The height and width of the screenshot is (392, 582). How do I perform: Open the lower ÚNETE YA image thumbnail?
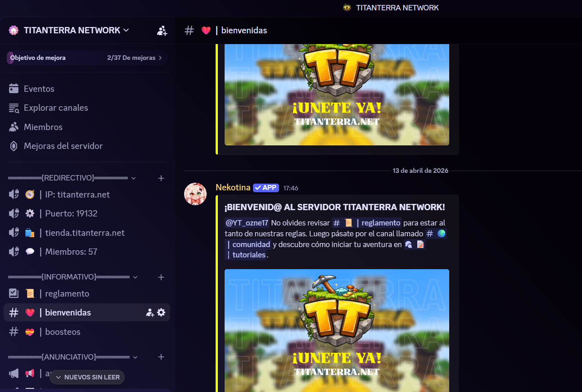(x=337, y=330)
